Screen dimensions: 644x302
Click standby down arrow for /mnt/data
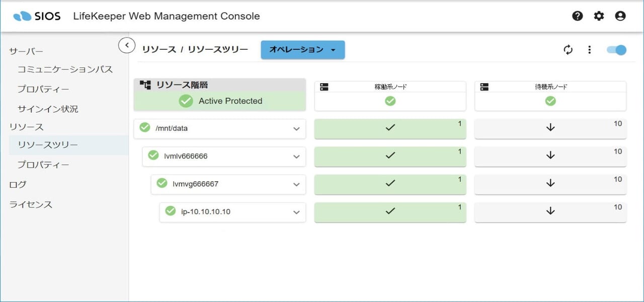click(550, 128)
